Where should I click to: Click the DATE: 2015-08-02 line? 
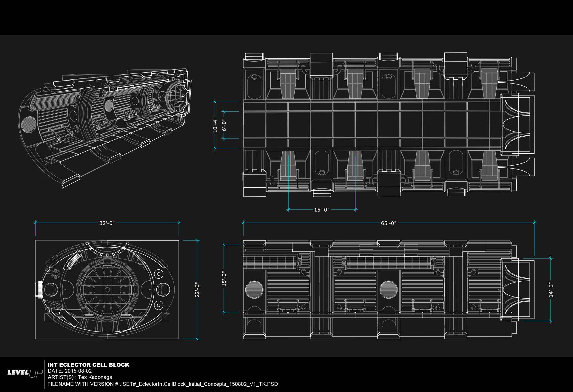tap(70, 371)
